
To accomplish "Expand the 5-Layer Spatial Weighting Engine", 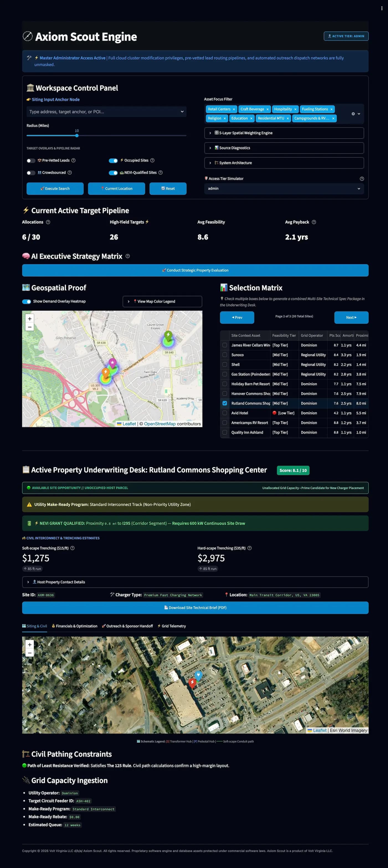I will point(284,133).
